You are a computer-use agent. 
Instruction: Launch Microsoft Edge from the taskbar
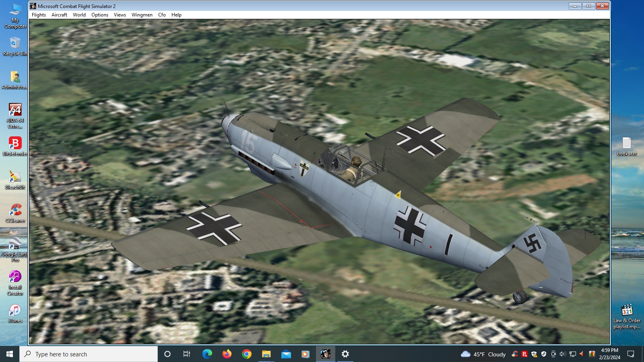tap(207, 354)
